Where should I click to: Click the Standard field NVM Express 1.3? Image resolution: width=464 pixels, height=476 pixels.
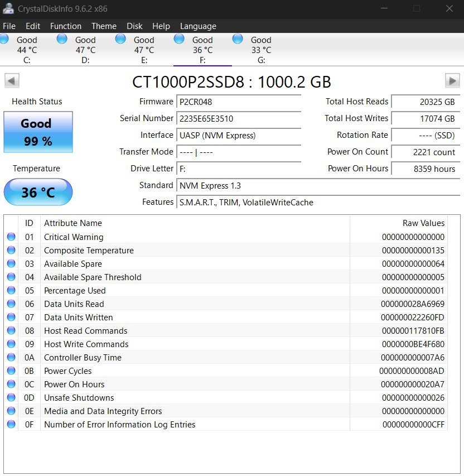click(318, 185)
